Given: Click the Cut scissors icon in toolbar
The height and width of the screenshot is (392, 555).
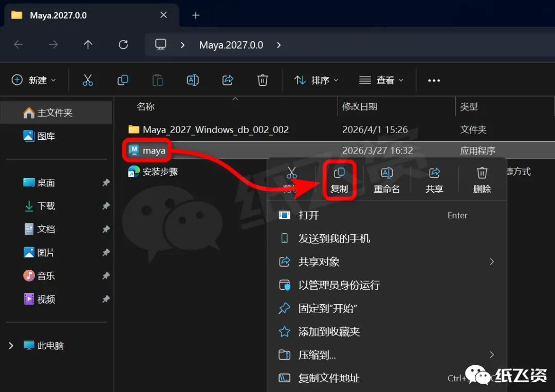Looking at the screenshot, I should click(x=88, y=80).
